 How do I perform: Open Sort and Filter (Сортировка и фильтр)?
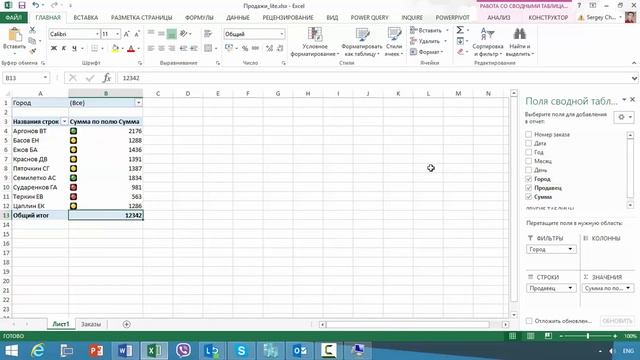488,42
